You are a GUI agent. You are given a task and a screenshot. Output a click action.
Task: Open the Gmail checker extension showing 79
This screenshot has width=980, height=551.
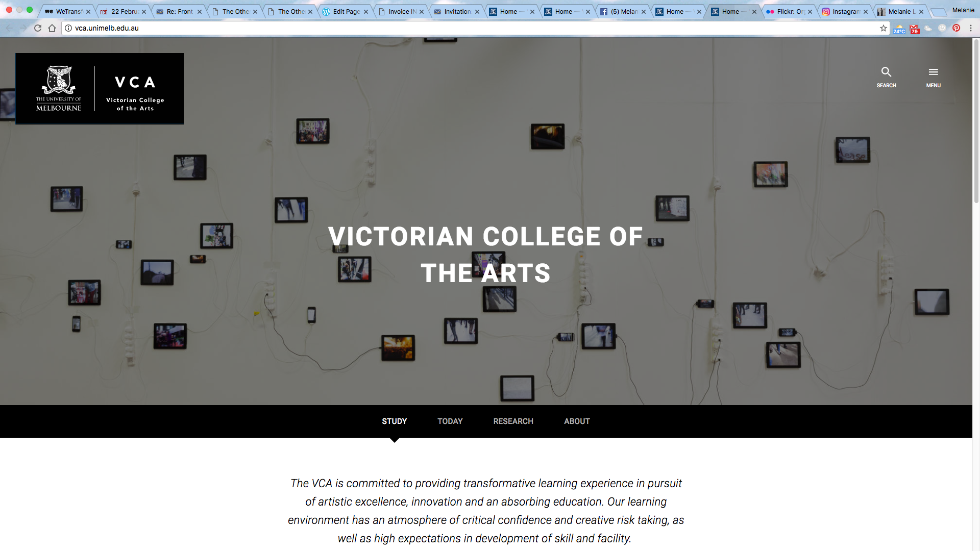[914, 29]
